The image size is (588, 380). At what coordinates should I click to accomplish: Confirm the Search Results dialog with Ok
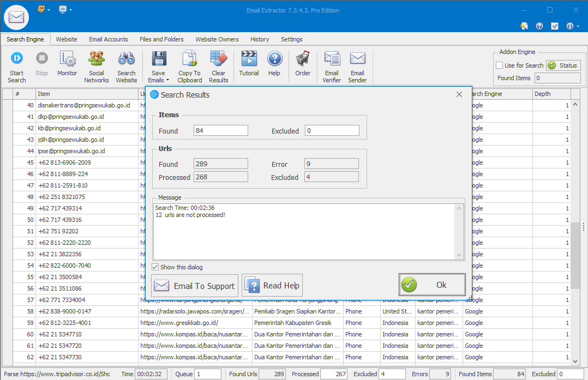(432, 285)
